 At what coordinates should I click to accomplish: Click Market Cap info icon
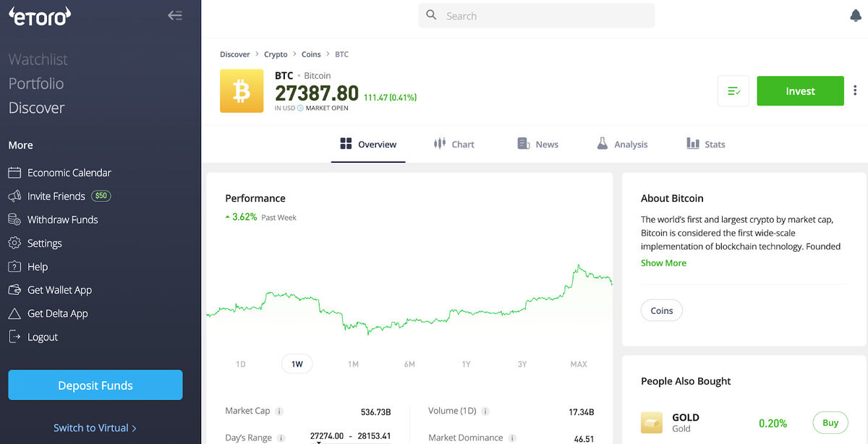(x=279, y=411)
